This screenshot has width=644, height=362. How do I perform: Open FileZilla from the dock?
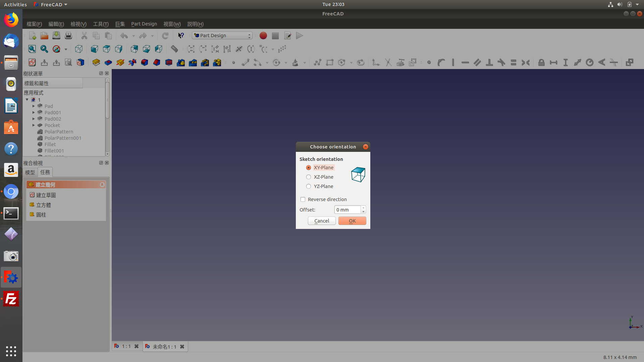(x=11, y=299)
